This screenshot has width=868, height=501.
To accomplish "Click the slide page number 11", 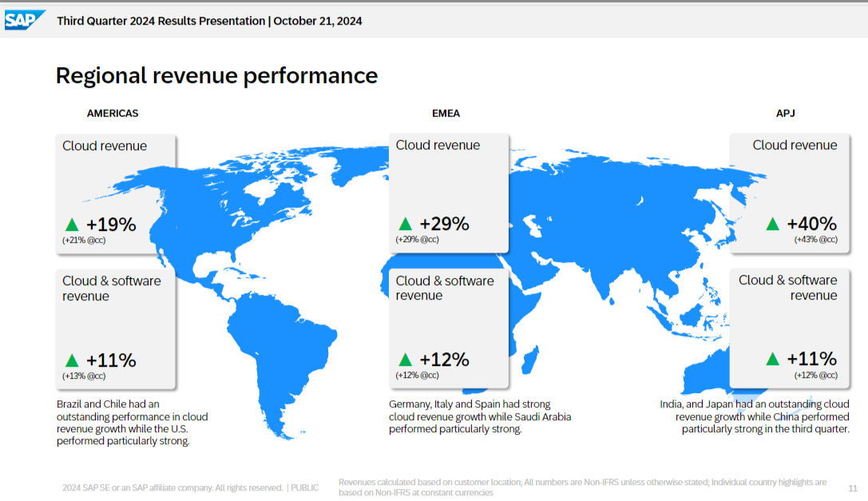I will coord(852,487).
